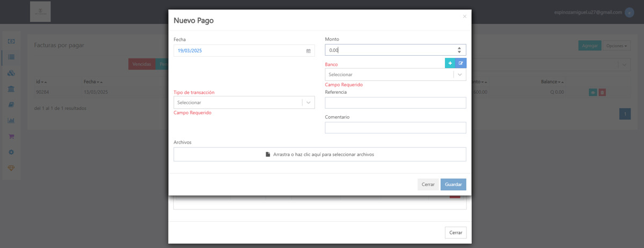The width and height of the screenshot is (644, 248).
Task: Click the Guardar button
Action: pyautogui.click(x=453, y=184)
